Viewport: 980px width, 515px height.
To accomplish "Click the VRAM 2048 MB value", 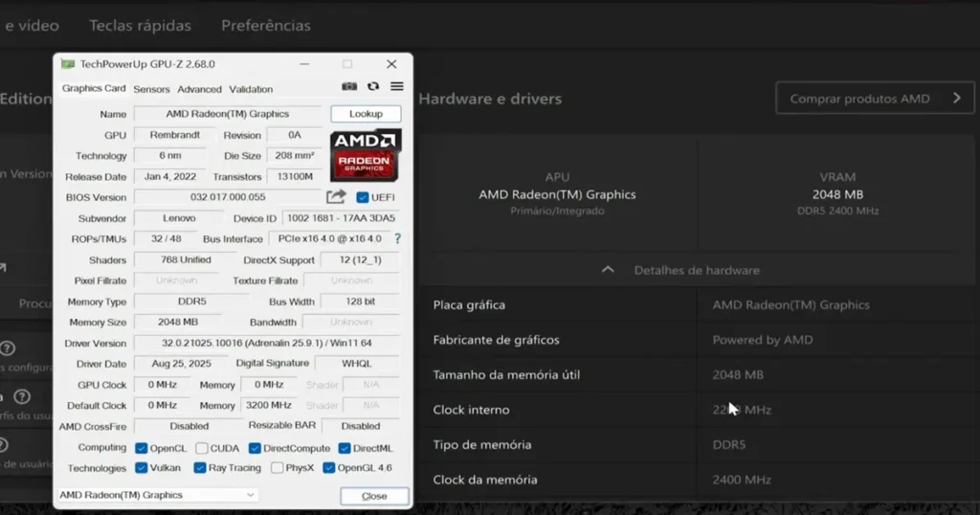I will click(837, 194).
